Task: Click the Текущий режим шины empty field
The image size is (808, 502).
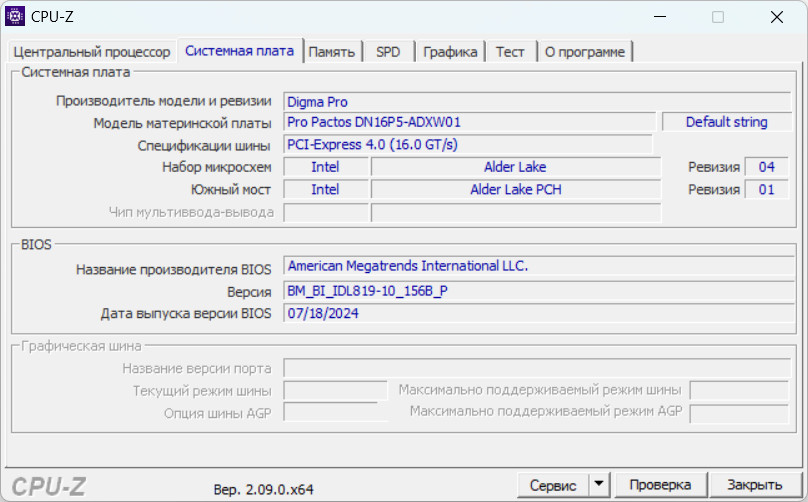Action: coord(335,391)
